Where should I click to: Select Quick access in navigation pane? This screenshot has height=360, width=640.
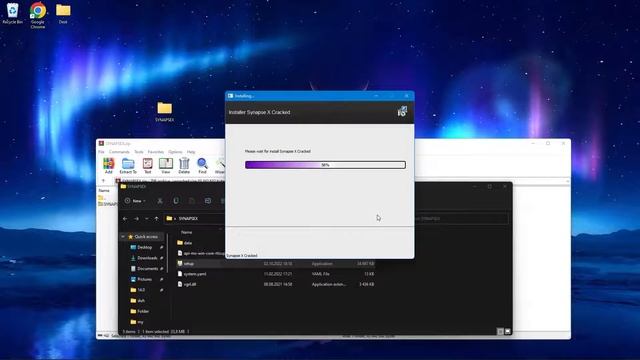(x=146, y=237)
